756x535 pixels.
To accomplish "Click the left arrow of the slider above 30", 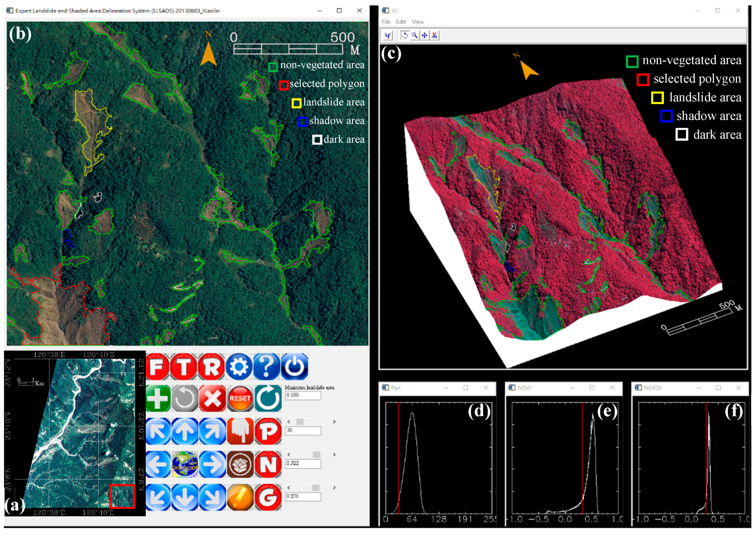I will [x=289, y=422].
